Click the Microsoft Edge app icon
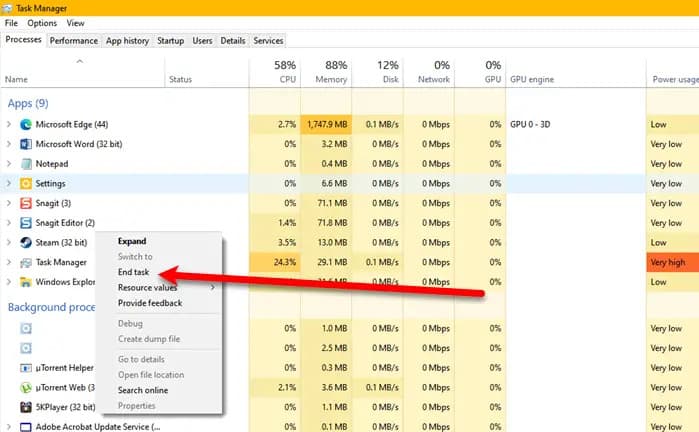Image resolution: width=699 pixels, height=432 pixels. coord(26,124)
